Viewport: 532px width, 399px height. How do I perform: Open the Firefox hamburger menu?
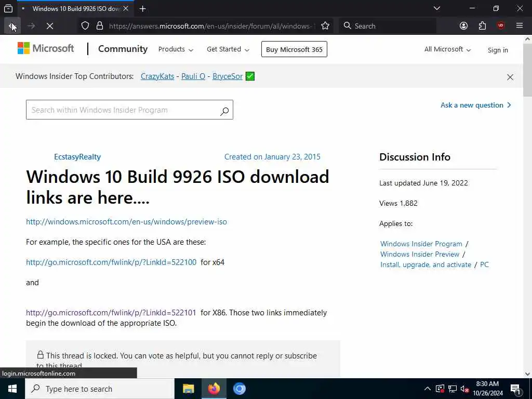point(520,26)
